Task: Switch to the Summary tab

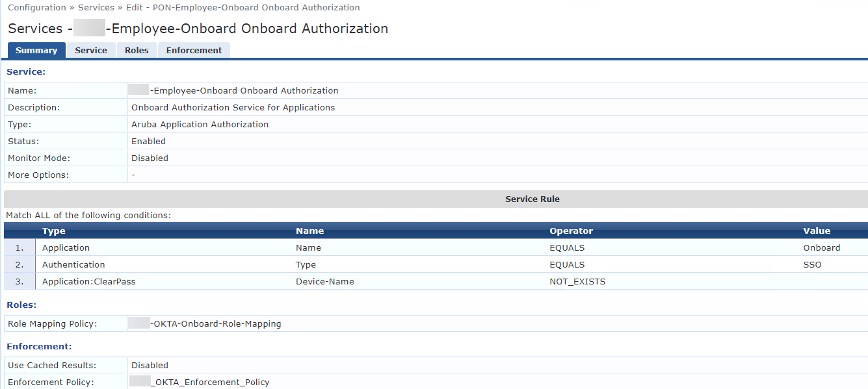Action: click(36, 51)
